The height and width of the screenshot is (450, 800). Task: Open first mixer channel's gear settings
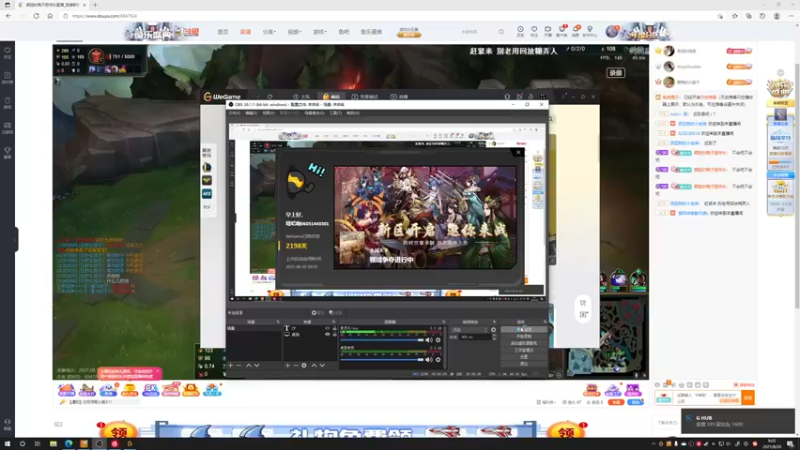[x=438, y=340]
